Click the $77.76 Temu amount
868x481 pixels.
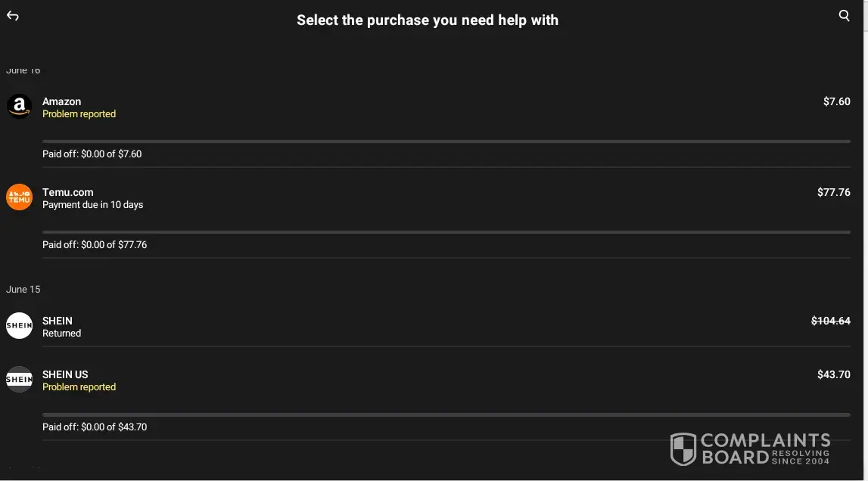[x=833, y=192]
